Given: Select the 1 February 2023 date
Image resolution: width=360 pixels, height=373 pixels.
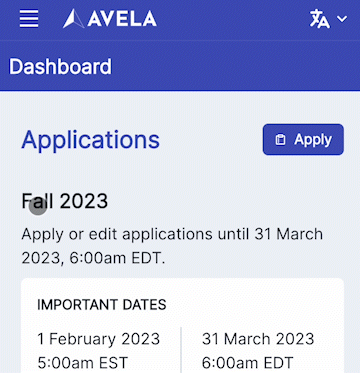Looking at the screenshot, I should tap(99, 339).
